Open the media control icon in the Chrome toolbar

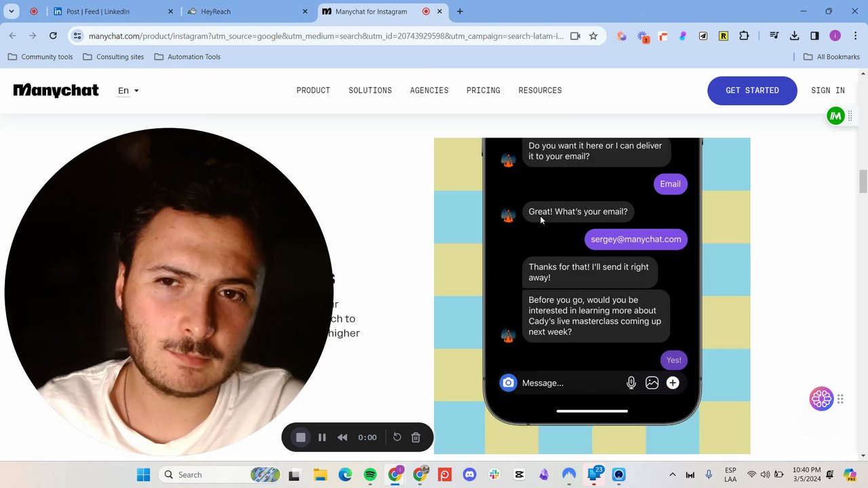(774, 36)
